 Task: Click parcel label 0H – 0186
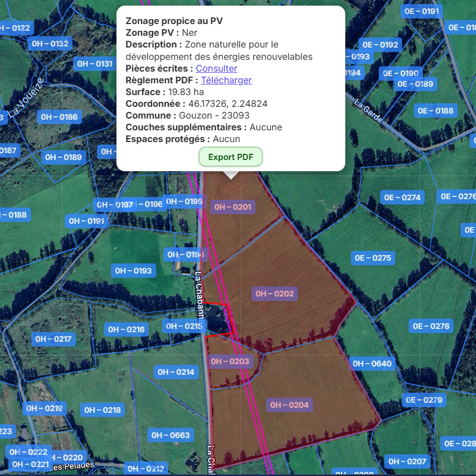[x=59, y=117]
